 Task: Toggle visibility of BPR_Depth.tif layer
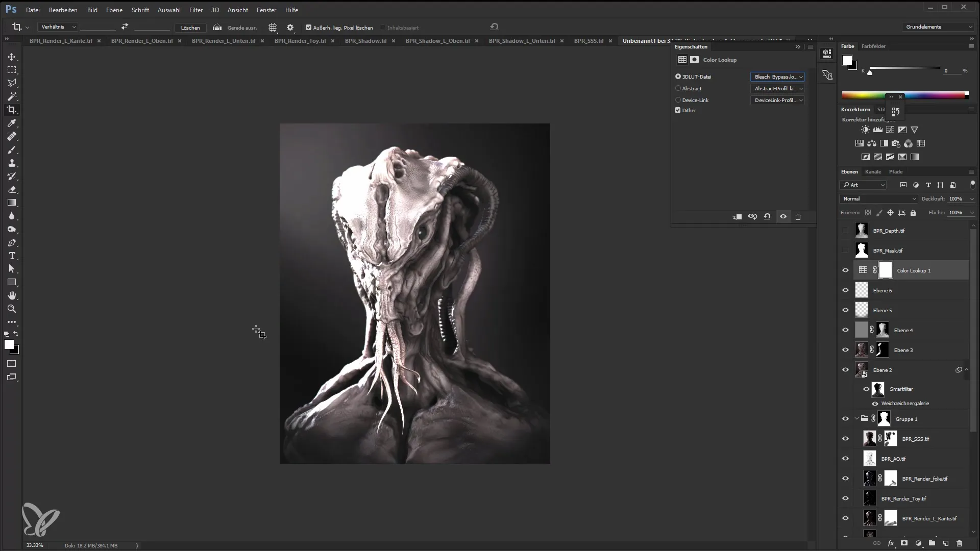(x=845, y=230)
